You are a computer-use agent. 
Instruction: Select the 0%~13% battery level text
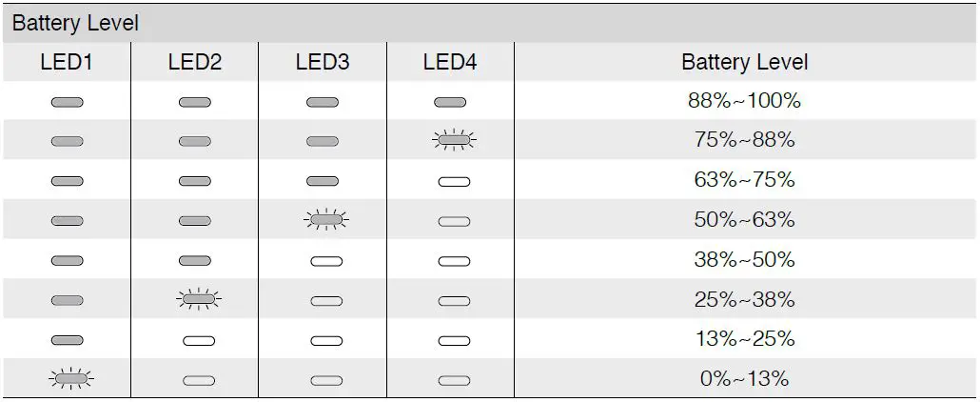pos(744,379)
